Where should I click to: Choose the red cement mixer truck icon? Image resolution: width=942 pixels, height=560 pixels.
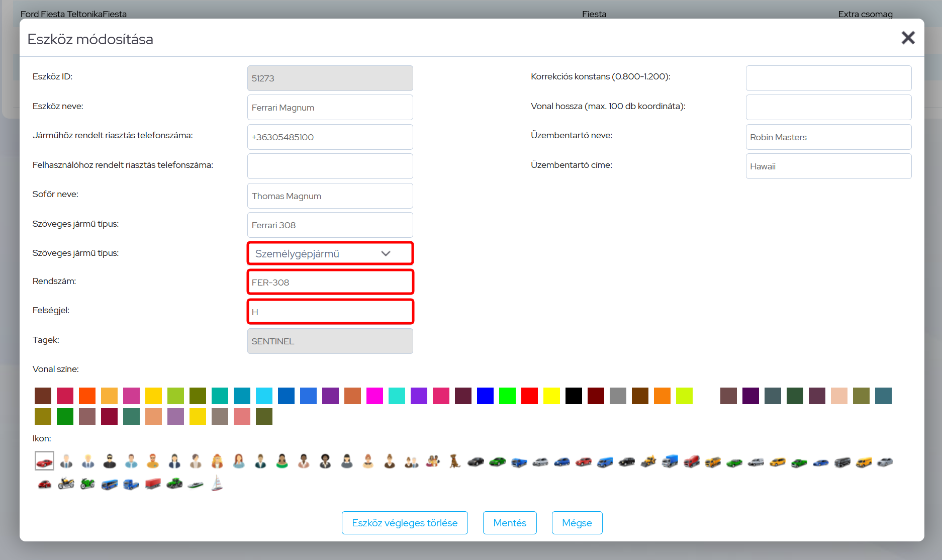(x=692, y=461)
